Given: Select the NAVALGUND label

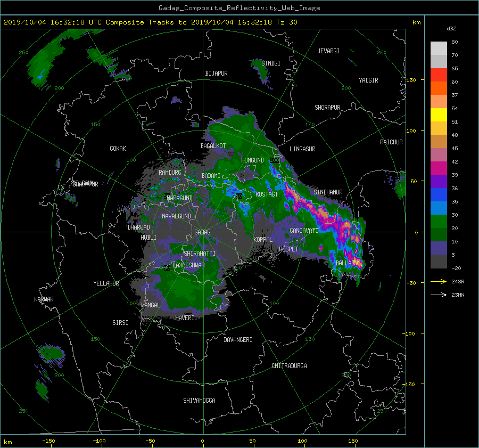Looking at the screenshot, I should coord(176,216).
